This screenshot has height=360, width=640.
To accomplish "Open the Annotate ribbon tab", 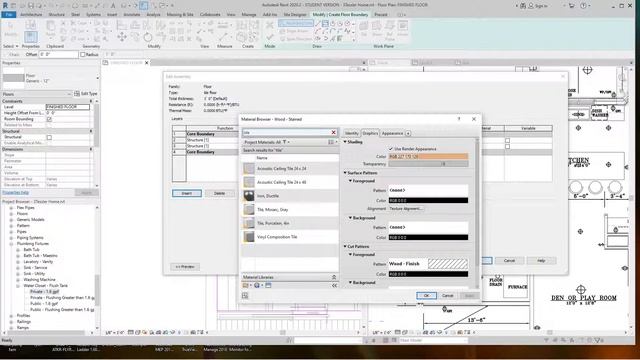I will coord(131,15).
